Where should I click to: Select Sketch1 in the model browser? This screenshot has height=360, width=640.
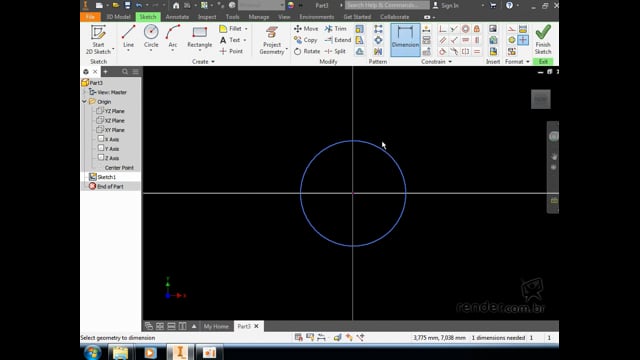107,177
